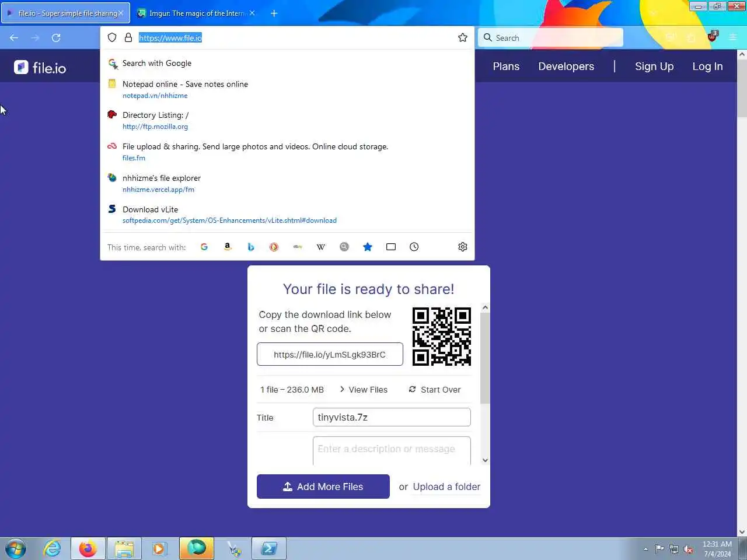Open PowerShell from the taskbar

(x=269, y=549)
